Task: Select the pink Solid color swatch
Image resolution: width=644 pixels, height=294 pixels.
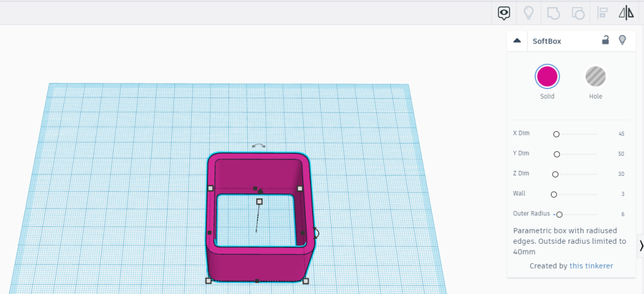Action: (547, 76)
